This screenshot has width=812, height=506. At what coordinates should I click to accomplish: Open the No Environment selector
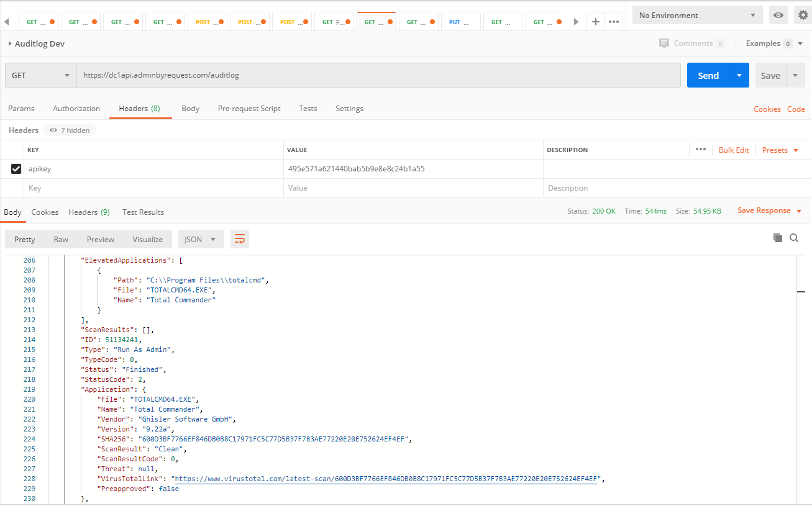pos(696,14)
